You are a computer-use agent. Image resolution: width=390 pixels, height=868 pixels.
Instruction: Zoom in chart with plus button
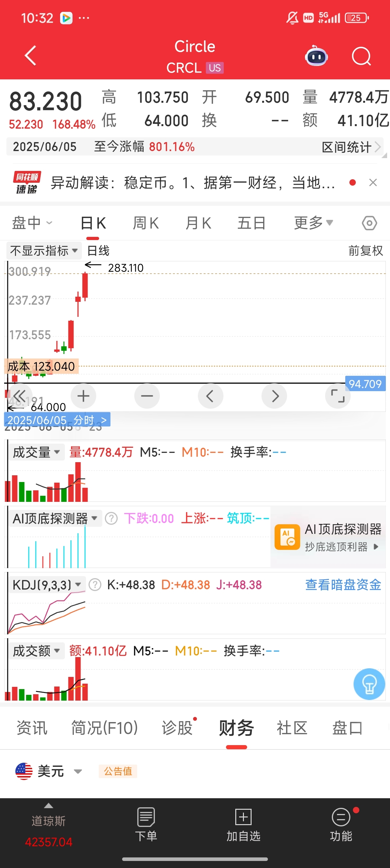coord(83,396)
